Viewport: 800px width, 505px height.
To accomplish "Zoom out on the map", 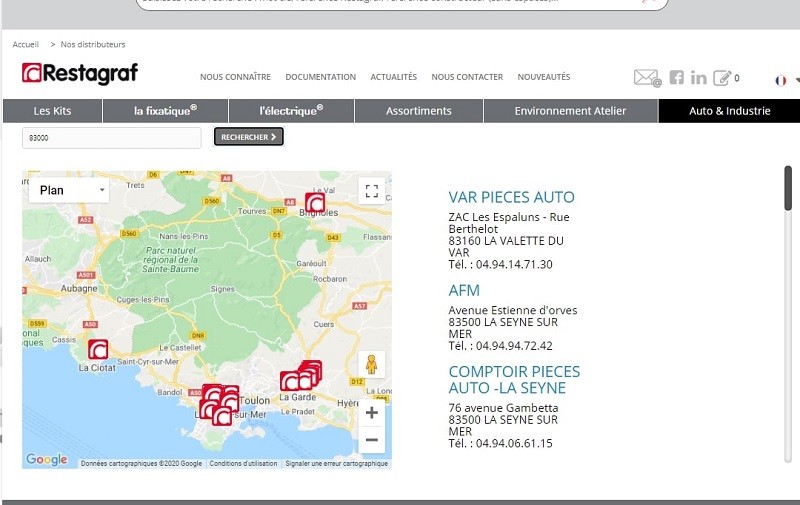I will (x=372, y=440).
